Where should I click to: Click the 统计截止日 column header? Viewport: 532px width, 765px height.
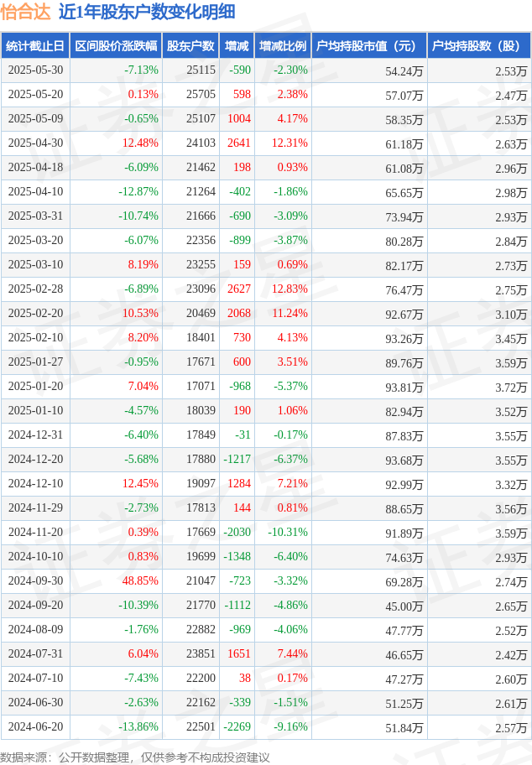coord(34,46)
